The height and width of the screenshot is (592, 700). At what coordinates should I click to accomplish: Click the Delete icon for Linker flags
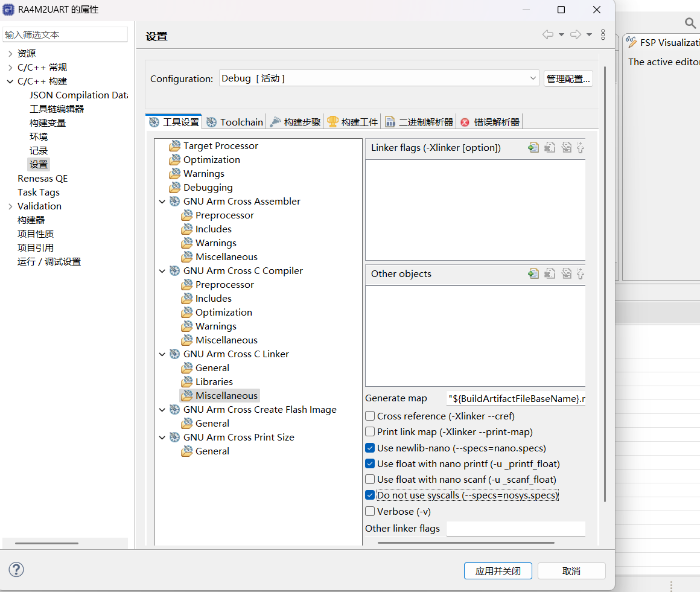tap(550, 147)
